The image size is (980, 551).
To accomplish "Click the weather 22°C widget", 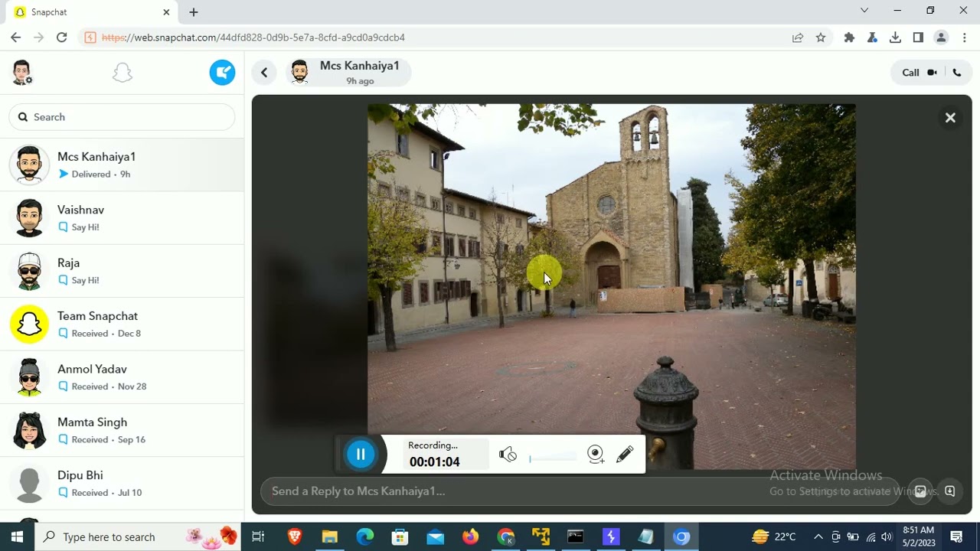I will coord(774,537).
